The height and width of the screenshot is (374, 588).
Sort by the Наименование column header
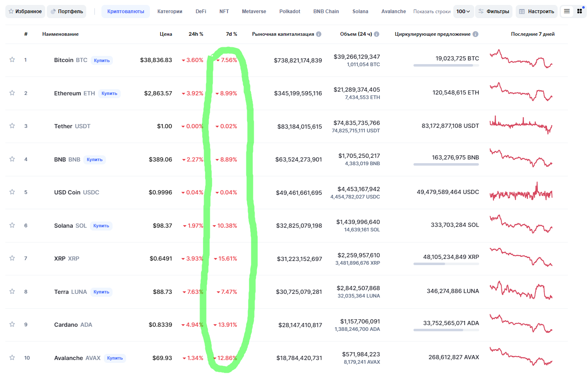[60, 34]
